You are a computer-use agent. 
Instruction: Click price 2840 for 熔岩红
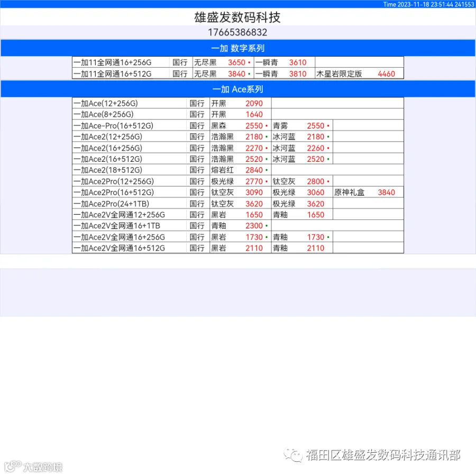click(254, 170)
